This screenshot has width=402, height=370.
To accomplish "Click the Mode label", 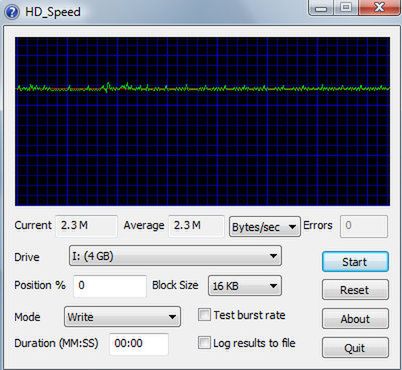I will click(x=27, y=317).
